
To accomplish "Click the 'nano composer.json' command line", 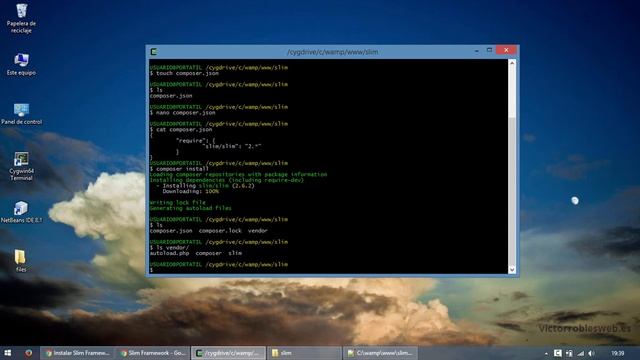I will tap(182, 112).
